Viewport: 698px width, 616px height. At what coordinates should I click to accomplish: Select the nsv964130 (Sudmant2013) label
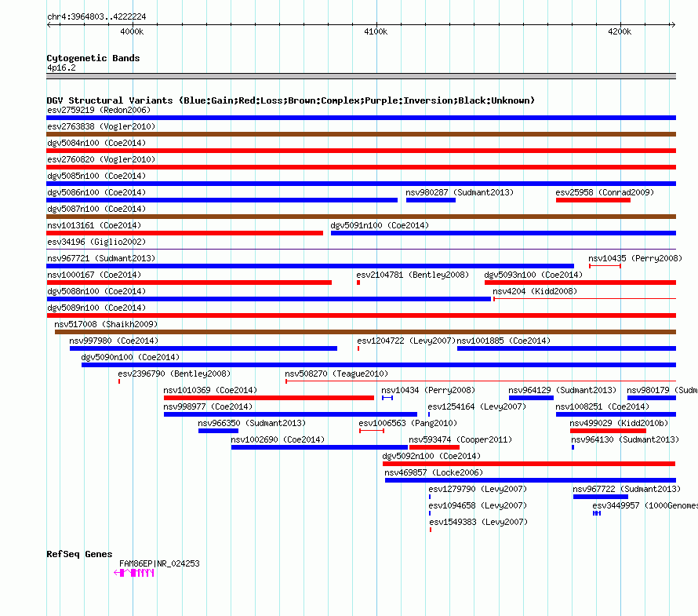pos(625,439)
